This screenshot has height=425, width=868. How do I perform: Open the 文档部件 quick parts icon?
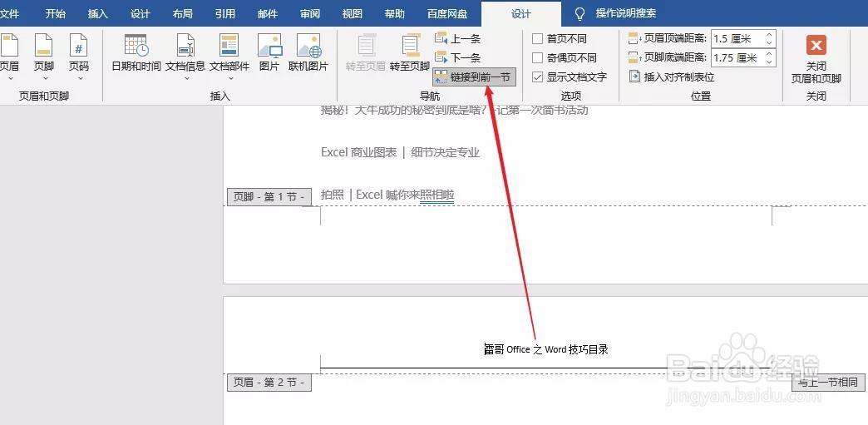229,46
